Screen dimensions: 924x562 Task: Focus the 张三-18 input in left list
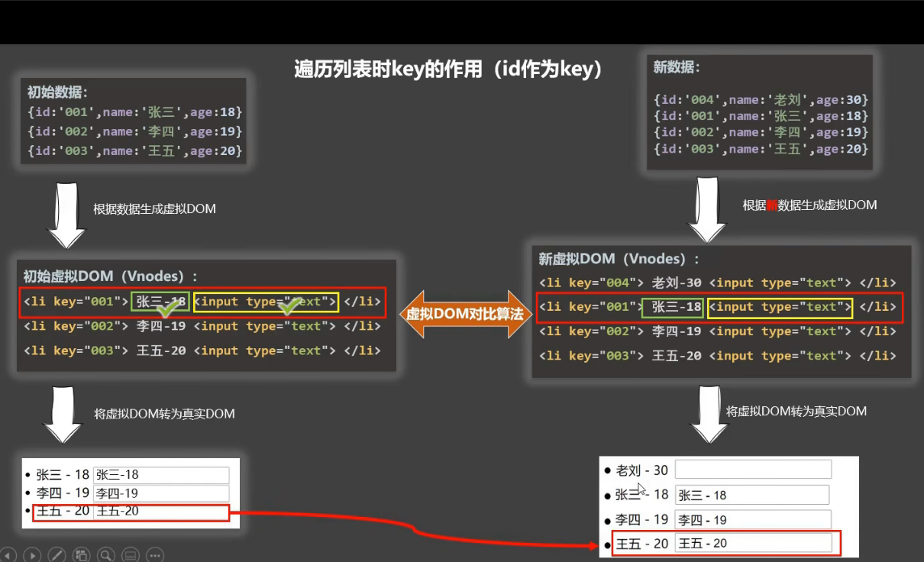[x=161, y=475]
